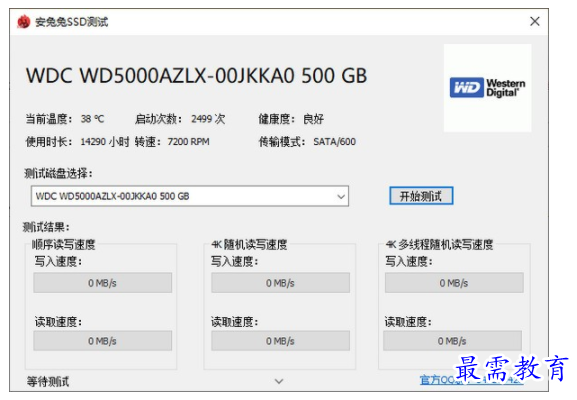
Task: Click the 4K随机读写速度 group title
Action: pyautogui.click(x=249, y=244)
